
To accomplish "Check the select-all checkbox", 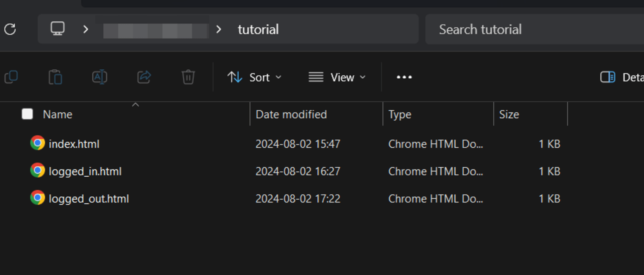I will 27,114.
